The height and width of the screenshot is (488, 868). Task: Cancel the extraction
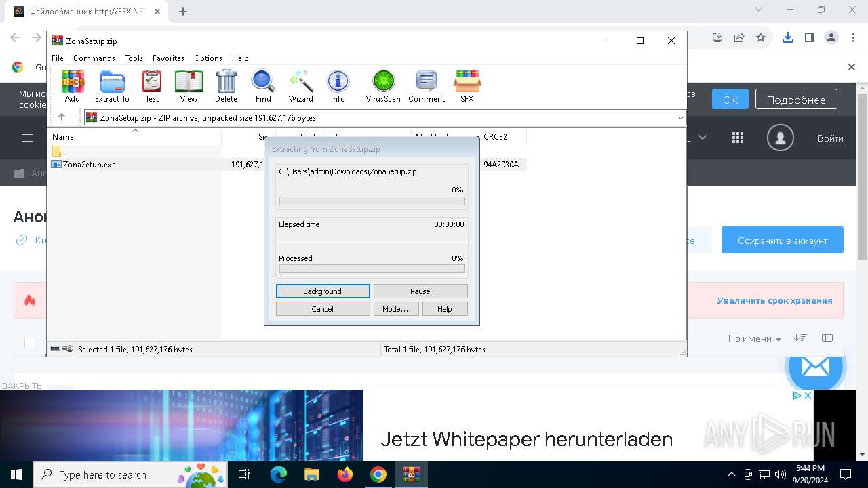323,309
